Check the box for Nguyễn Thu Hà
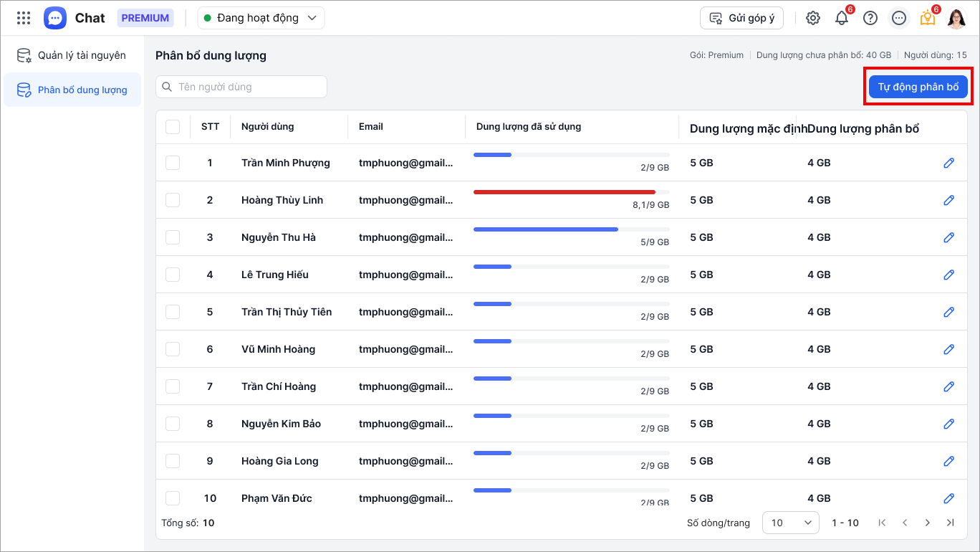Viewport: 980px width, 552px height. 173,237
